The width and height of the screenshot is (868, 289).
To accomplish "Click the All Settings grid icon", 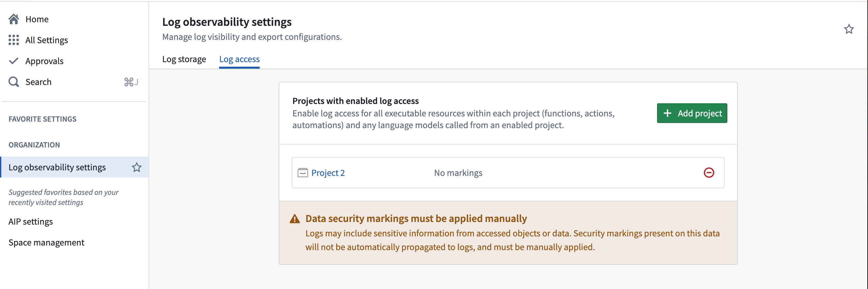I will pos(14,40).
